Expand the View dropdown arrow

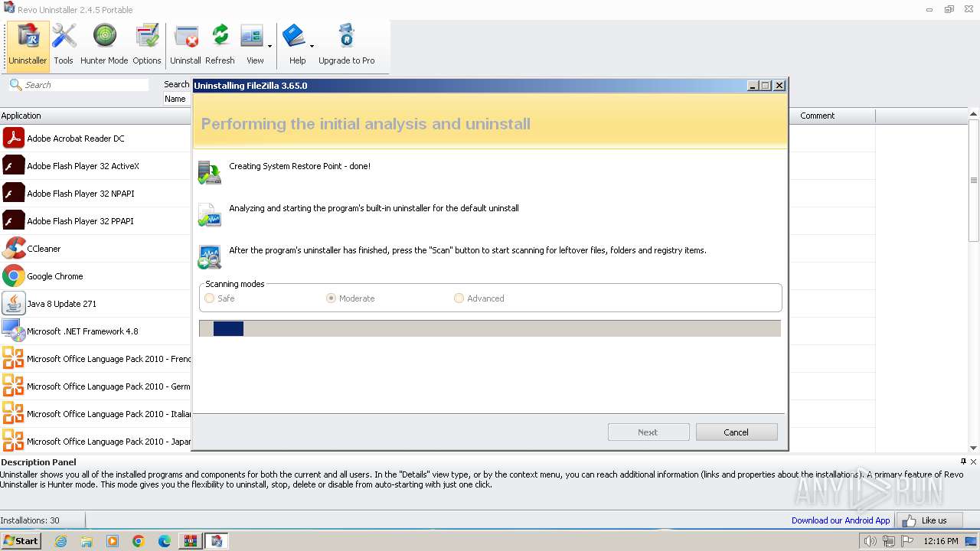coord(270,46)
